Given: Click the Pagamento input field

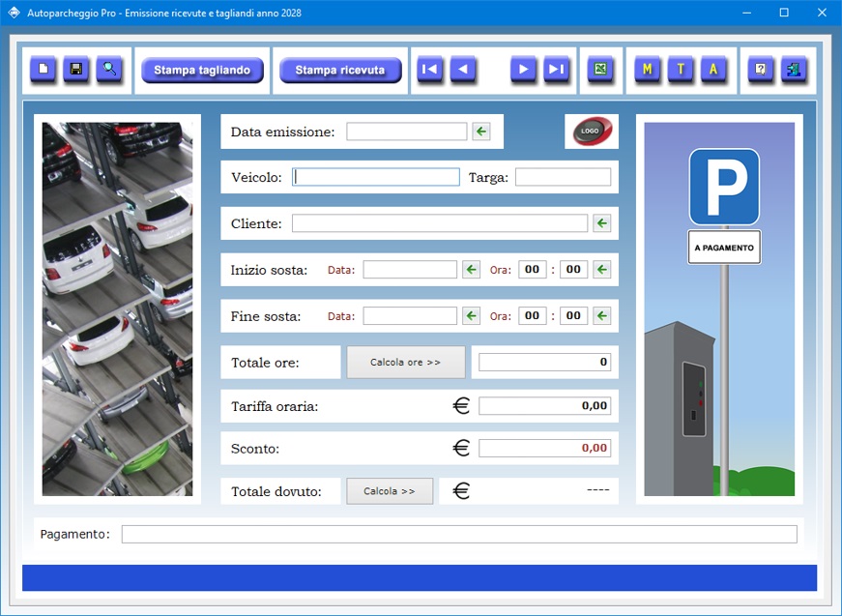Looking at the screenshot, I should pos(459,535).
